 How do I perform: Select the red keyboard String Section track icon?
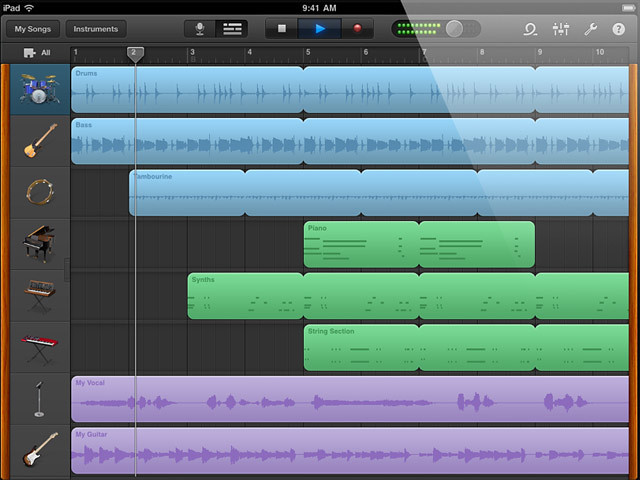[x=39, y=347]
